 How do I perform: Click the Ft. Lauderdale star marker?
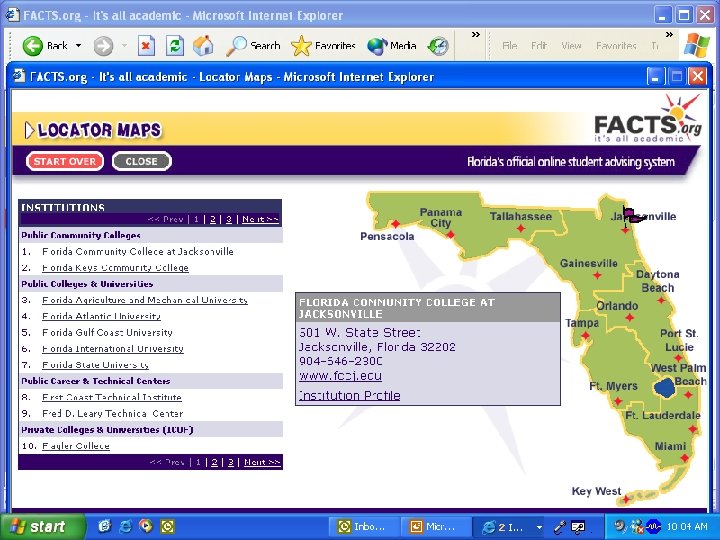[693, 429]
